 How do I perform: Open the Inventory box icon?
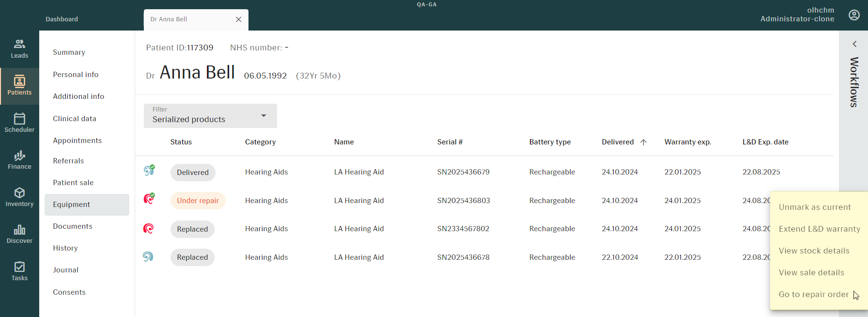[x=19, y=193]
